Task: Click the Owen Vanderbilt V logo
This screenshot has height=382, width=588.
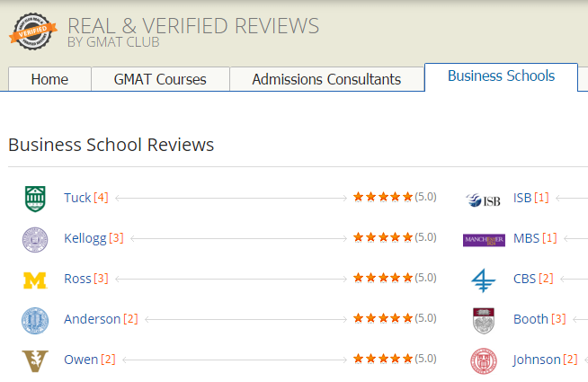Action: [x=34, y=360]
